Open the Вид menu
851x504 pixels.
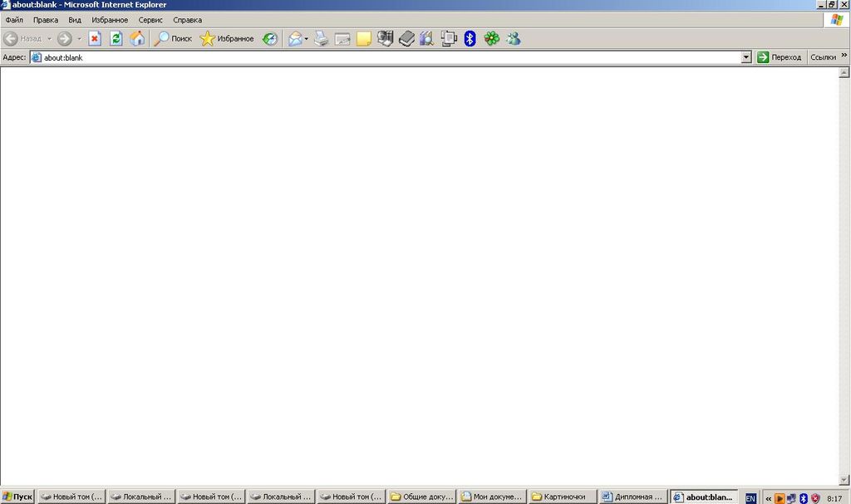click(75, 20)
